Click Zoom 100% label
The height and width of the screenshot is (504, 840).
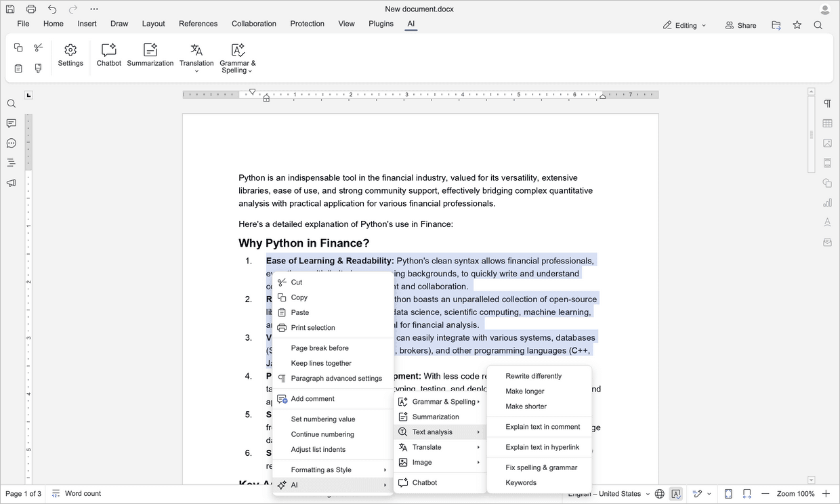pyautogui.click(x=795, y=494)
